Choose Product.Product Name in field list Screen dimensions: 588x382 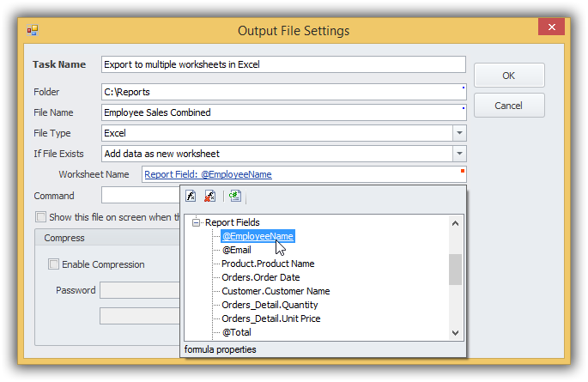pos(268,264)
